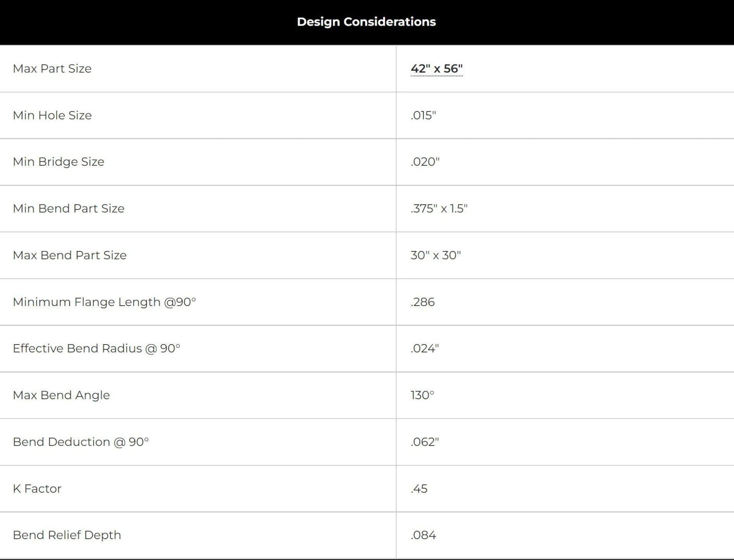The height and width of the screenshot is (560, 734).
Task: Click the Min Bend Part Size label
Action: (x=69, y=209)
